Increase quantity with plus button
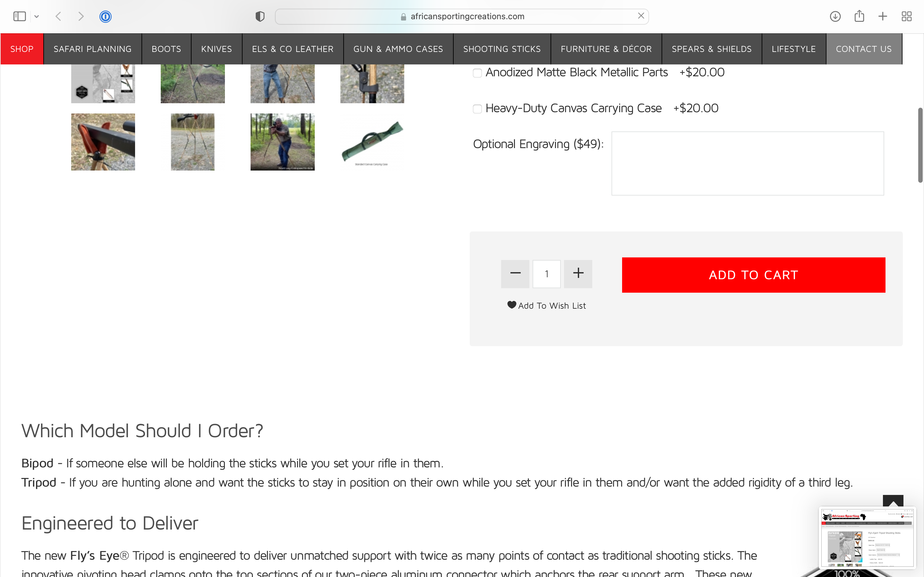Image resolution: width=924 pixels, height=577 pixels. 578,274
